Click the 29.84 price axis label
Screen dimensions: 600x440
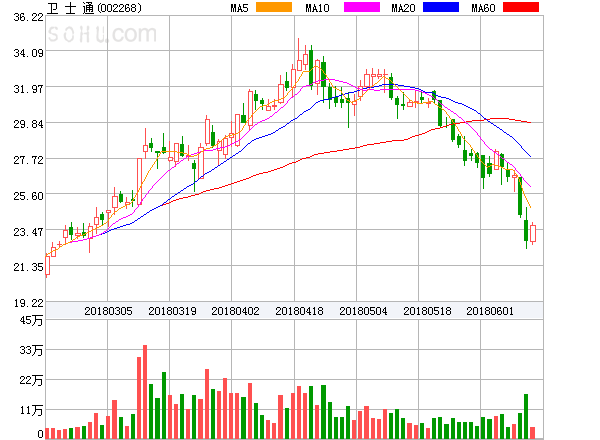(x=28, y=124)
